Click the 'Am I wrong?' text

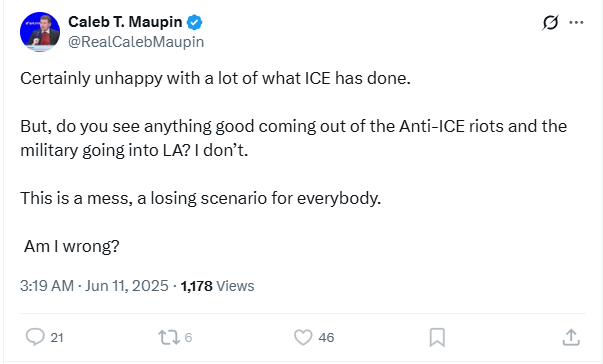(x=72, y=246)
